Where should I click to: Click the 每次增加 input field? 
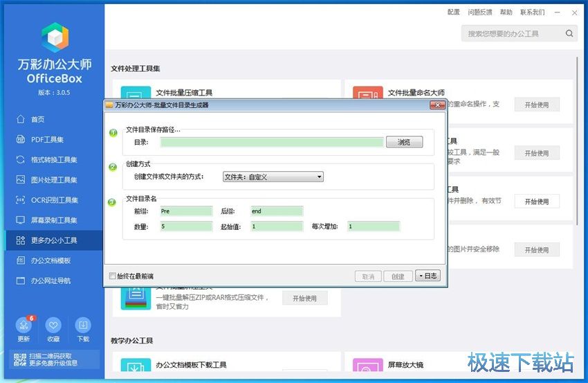coord(374,226)
